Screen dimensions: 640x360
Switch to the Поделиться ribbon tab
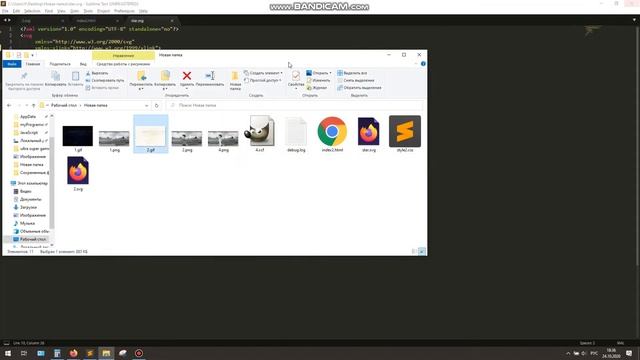pos(60,64)
